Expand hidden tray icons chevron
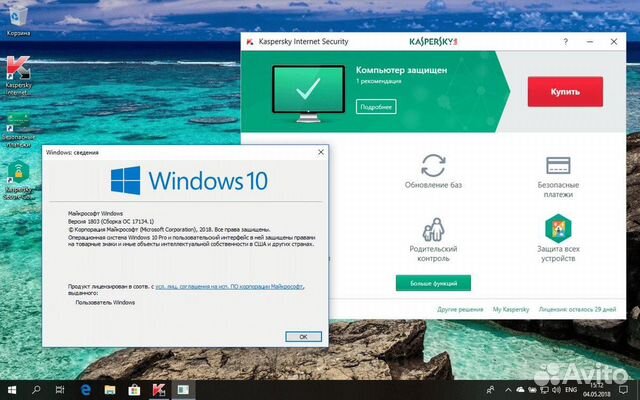The width and height of the screenshot is (640, 400). [508, 390]
